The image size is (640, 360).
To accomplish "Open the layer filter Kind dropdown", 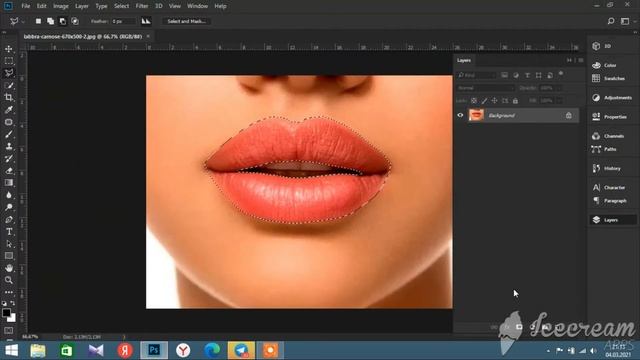I will (x=476, y=75).
